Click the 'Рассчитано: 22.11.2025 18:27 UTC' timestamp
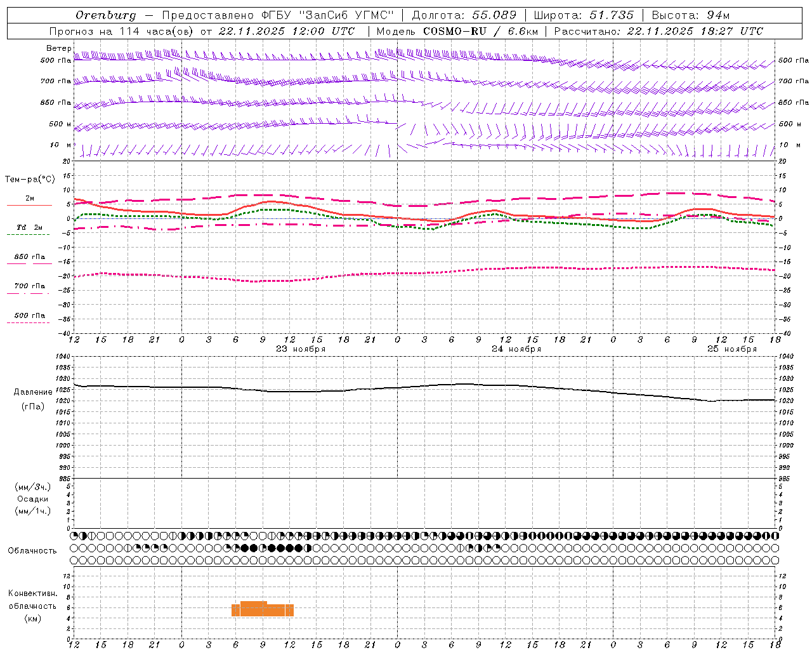 pyautogui.click(x=658, y=31)
